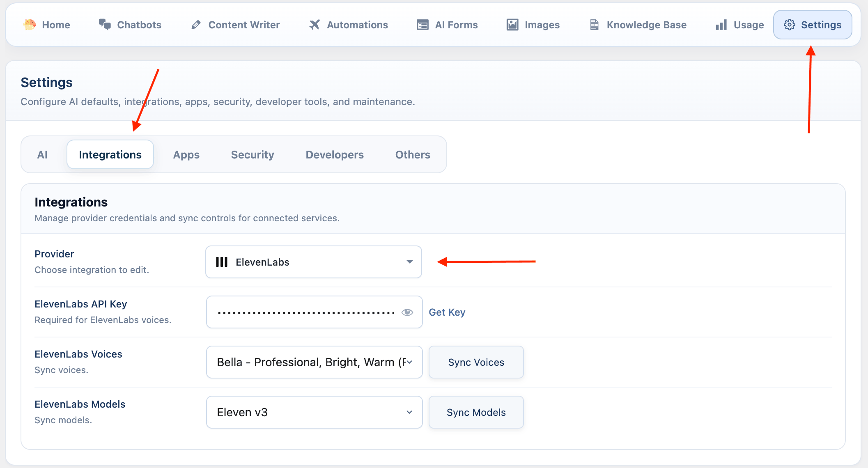Switch to the AI settings tab
868x468 pixels.
pyautogui.click(x=42, y=155)
